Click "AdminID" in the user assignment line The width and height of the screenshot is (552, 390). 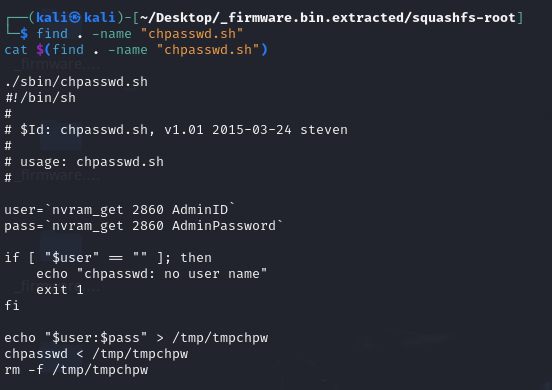click(x=200, y=210)
